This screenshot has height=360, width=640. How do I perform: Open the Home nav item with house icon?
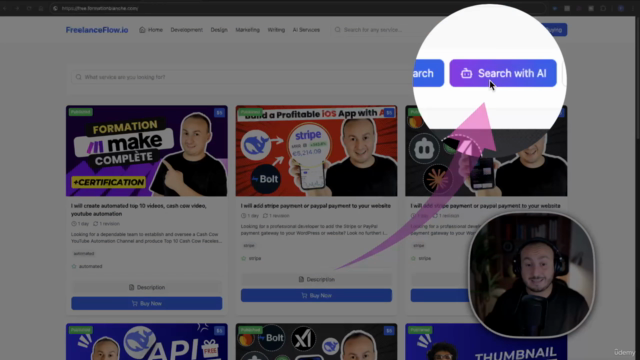pyautogui.click(x=151, y=30)
